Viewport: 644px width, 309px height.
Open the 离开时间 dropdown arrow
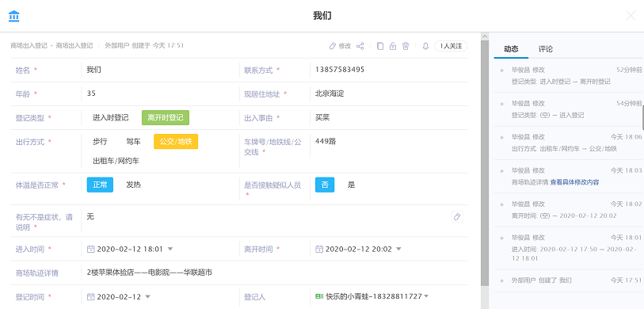click(x=398, y=249)
